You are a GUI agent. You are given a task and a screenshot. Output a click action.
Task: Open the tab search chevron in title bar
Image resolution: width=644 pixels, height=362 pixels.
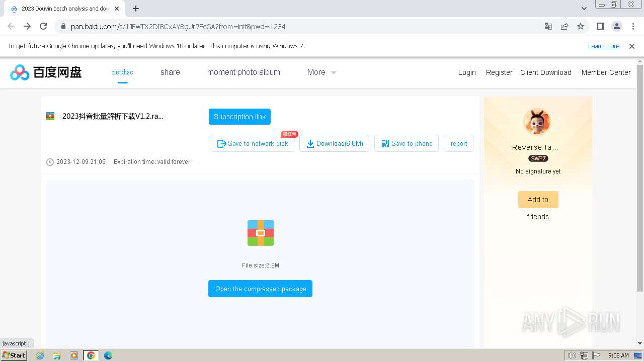tap(584, 9)
